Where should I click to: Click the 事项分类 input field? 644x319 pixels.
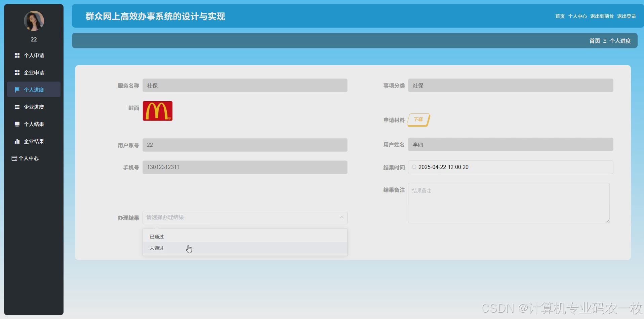pos(511,85)
